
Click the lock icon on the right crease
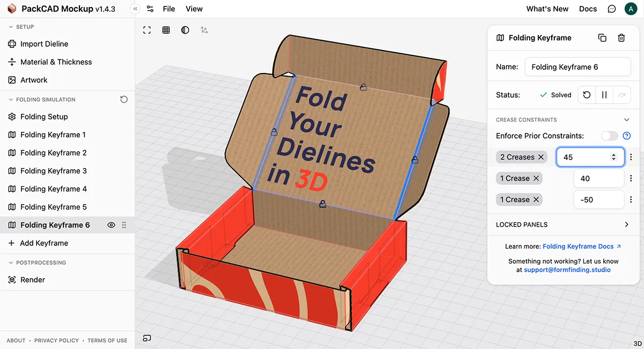(x=415, y=159)
